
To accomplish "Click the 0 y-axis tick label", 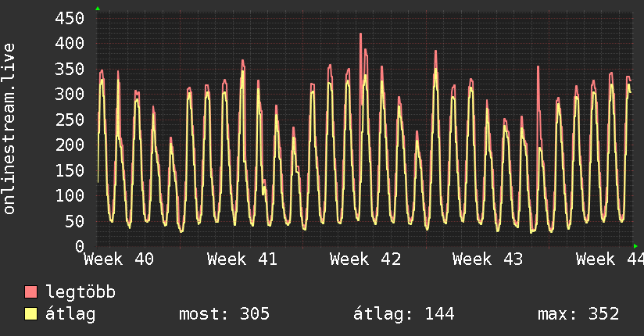I will tap(80, 246).
